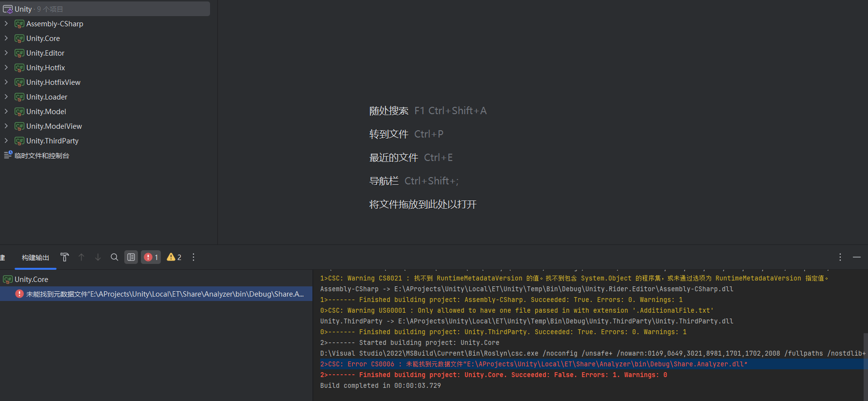Toggle the warnings filter showing 2

pyautogui.click(x=174, y=257)
